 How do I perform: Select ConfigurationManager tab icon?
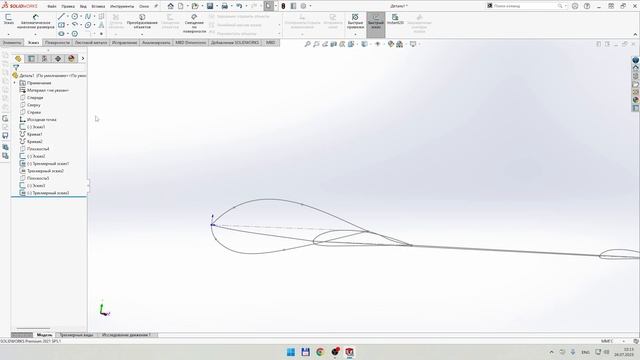click(44, 58)
